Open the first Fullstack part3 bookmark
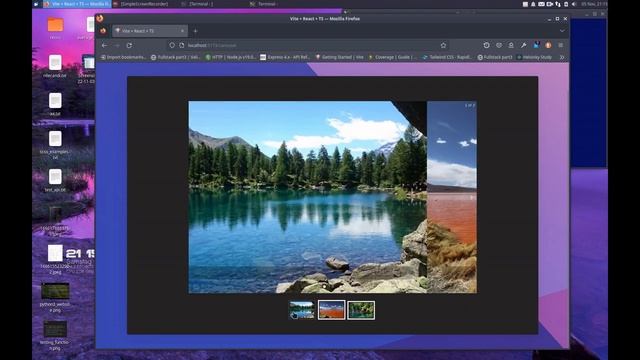This screenshot has width=640, height=360. (176, 57)
